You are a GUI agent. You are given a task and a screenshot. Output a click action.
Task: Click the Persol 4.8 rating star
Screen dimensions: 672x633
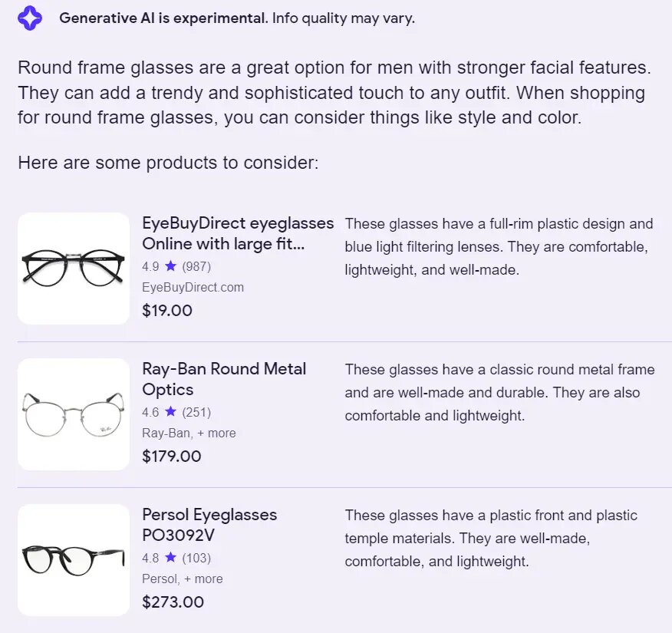(x=170, y=558)
